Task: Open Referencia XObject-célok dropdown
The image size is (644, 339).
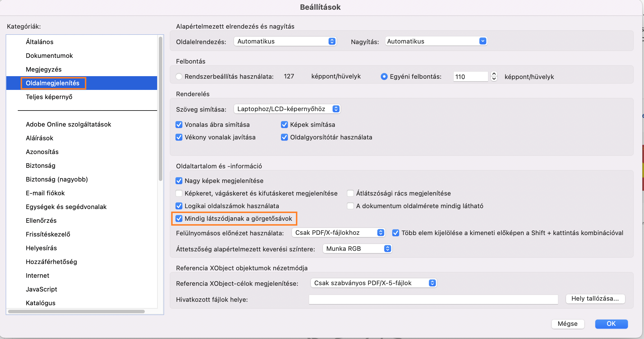Action: point(374,283)
